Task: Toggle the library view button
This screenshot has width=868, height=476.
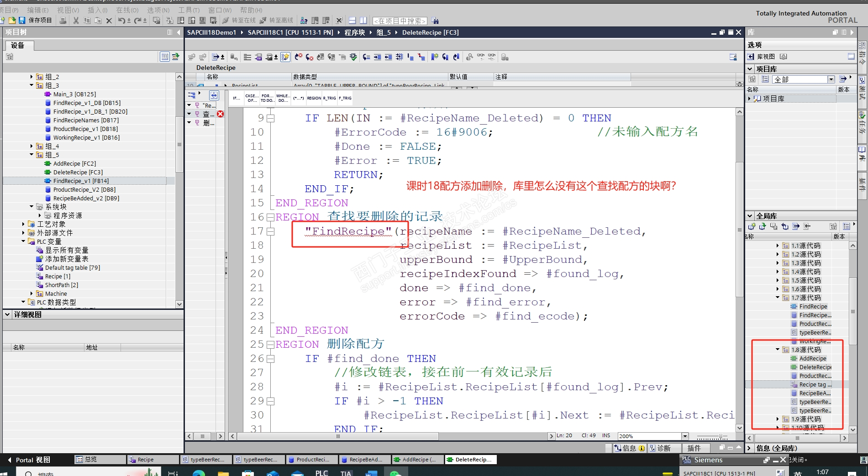Action: 761,57
